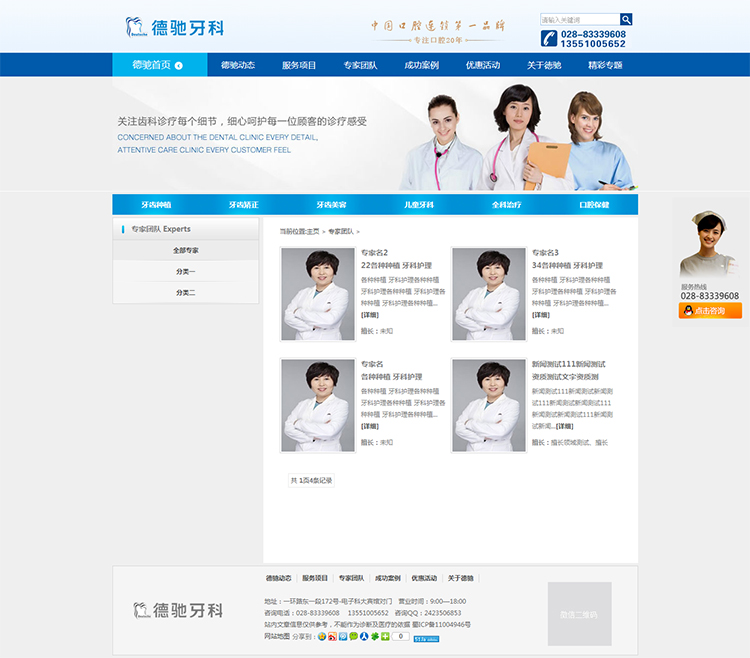Click the 主页 breadcrumb link

click(x=313, y=231)
